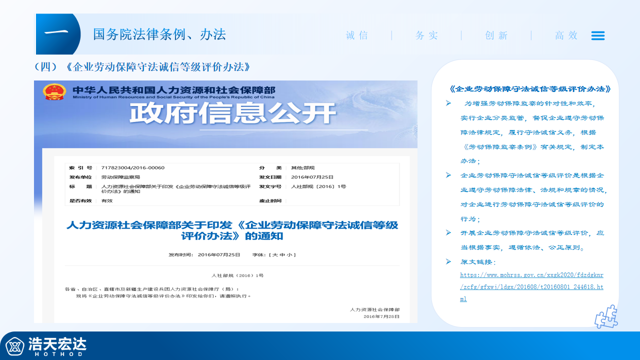Click the issuing unit 劳动保障监察局
Screen dimensions: 640x360
[121, 177]
